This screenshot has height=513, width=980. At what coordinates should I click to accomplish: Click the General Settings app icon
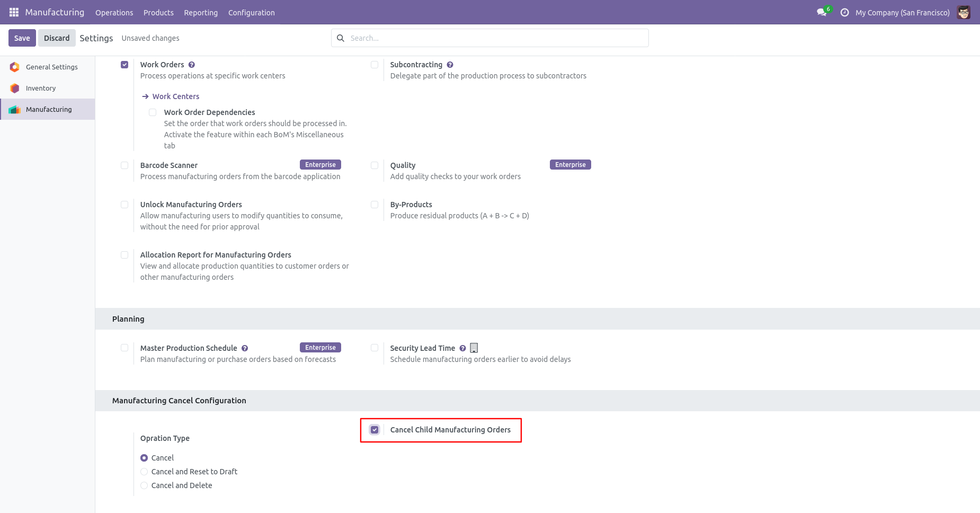(x=15, y=67)
